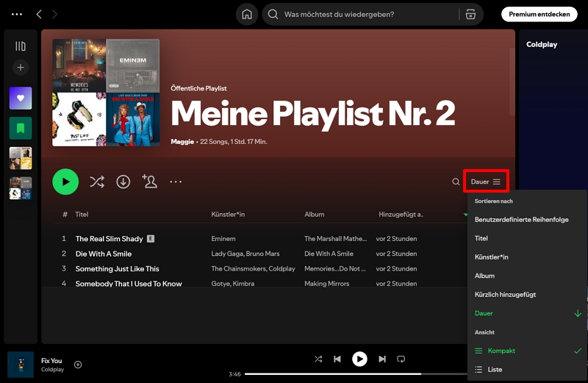Open the Home page icon
This screenshot has width=588, height=383.
point(247,14)
